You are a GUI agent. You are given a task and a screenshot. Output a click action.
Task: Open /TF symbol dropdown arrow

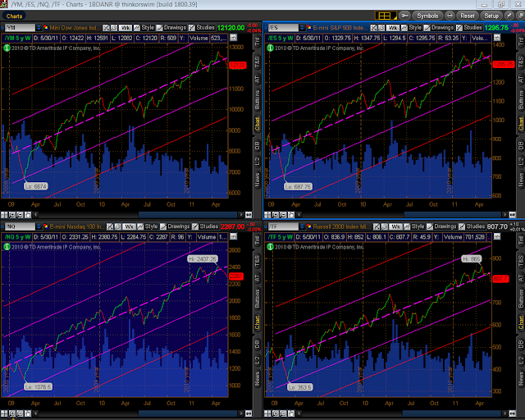[303, 226]
